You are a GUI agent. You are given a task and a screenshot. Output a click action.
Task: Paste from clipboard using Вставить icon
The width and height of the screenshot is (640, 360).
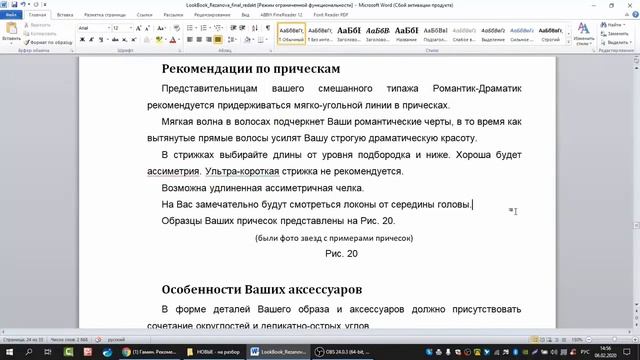11,32
